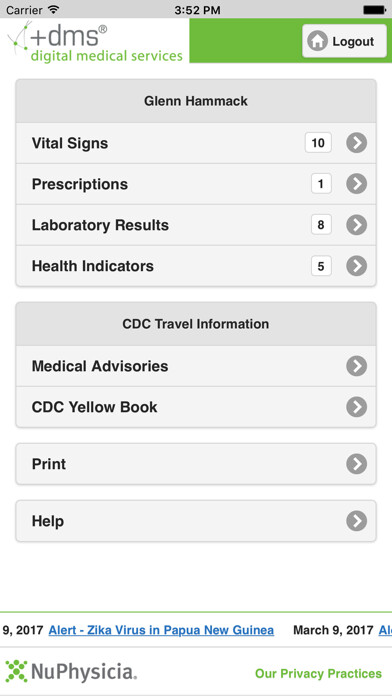Open Our Privacy Practices link

318,673
